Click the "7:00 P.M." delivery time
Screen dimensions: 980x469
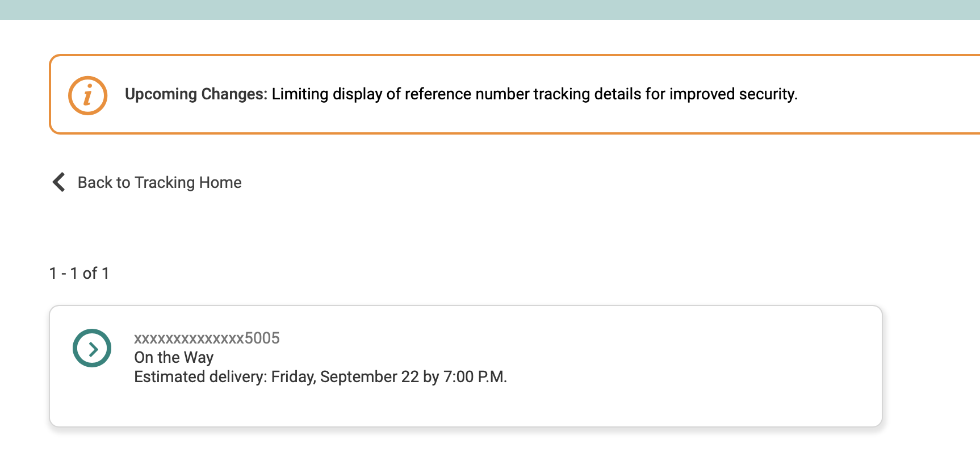pyautogui.click(x=475, y=377)
